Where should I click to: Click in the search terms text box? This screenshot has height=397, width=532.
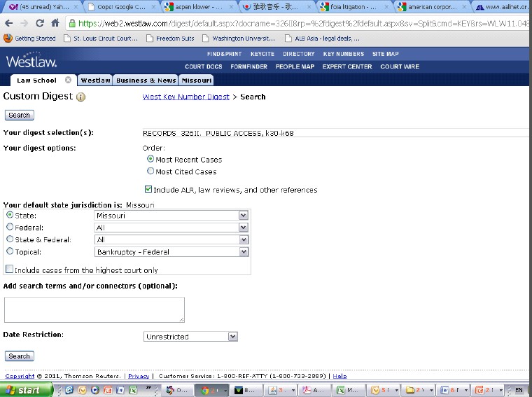pos(94,309)
